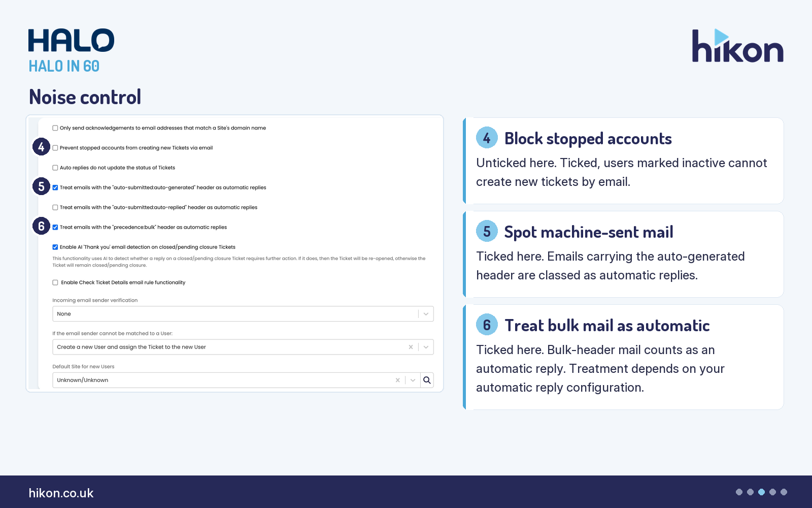Click the 'Incoming email sender verification' label
The height and width of the screenshot is (508, 812).
pos(95,300)
